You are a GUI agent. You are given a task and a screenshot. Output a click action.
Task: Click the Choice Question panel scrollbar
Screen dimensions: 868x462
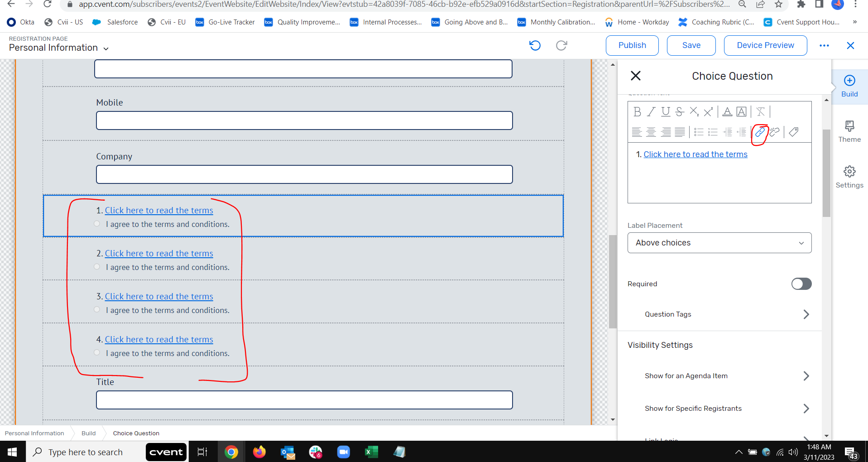tap(826, 173)
